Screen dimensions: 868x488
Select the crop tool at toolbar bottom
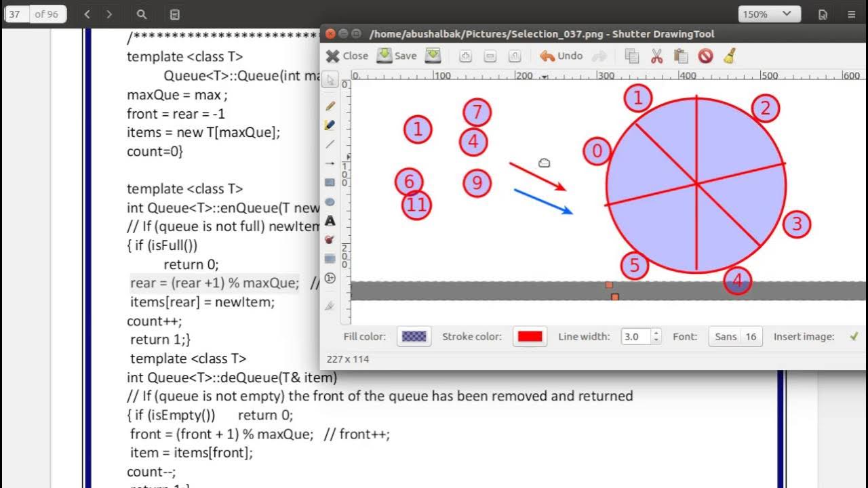pyautogui.click(x=330, y=306)
